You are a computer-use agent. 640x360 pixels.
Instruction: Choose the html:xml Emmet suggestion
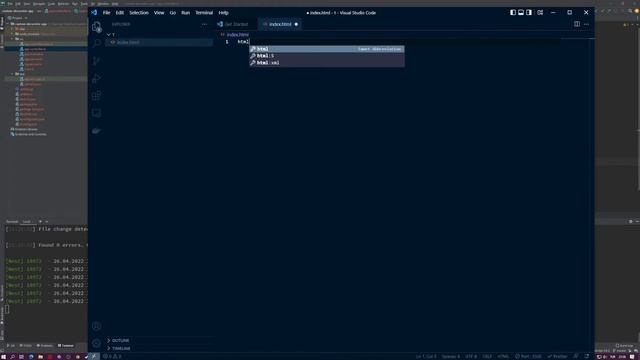click(327, 63)
